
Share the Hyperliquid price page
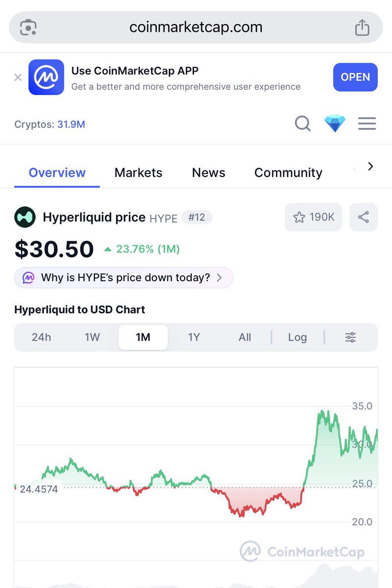point(364,217)
